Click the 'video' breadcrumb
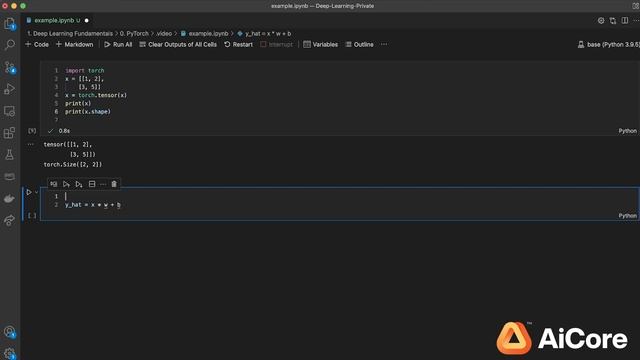Screen dimensions: 640x360 pyautogui.click(x=164, y=33)
